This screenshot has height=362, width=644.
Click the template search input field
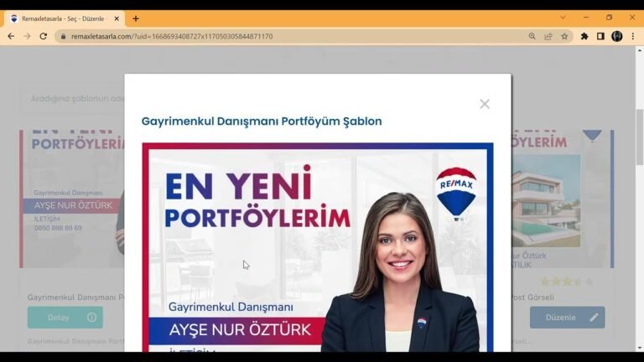[x=74, y=99]
